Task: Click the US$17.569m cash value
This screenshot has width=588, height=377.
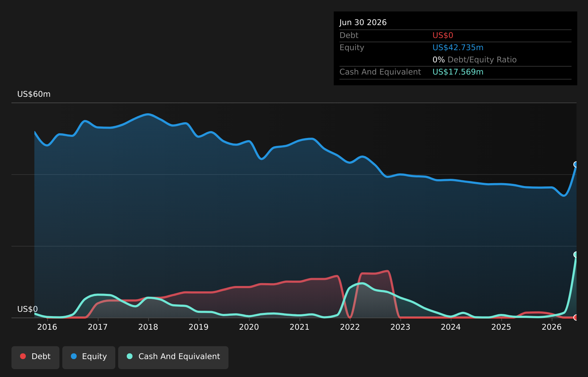Action: pos(458,72)
